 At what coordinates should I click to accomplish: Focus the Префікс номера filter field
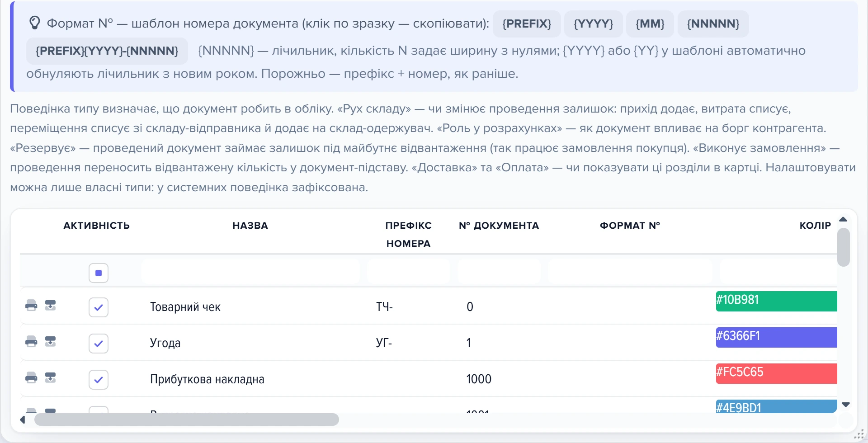[409, 272]
